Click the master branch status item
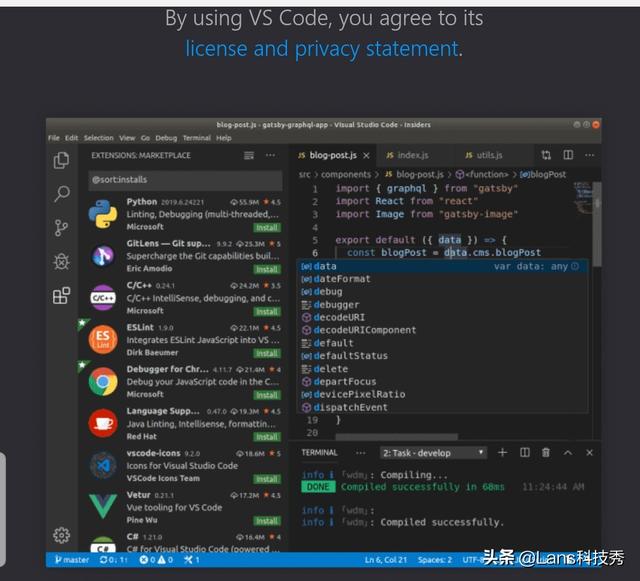Image resolution: width=640 pixels, height=581 pixels. [72, 560]
